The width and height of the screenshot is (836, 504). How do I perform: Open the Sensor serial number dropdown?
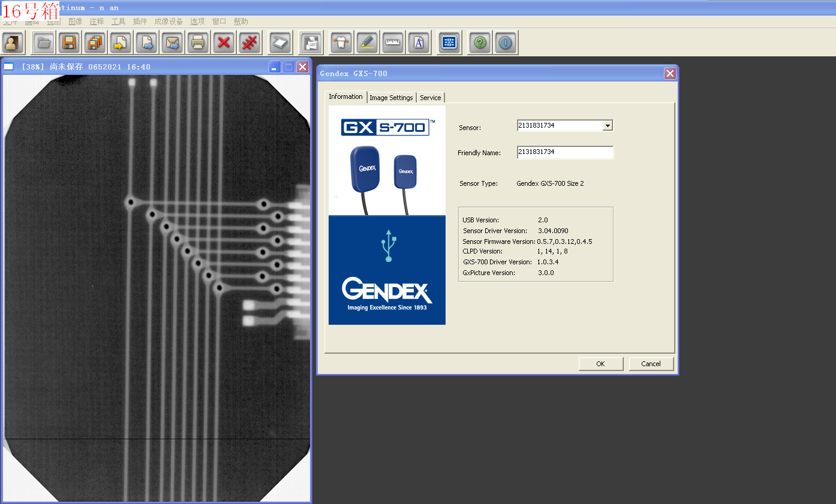click(x=608, y=126)
